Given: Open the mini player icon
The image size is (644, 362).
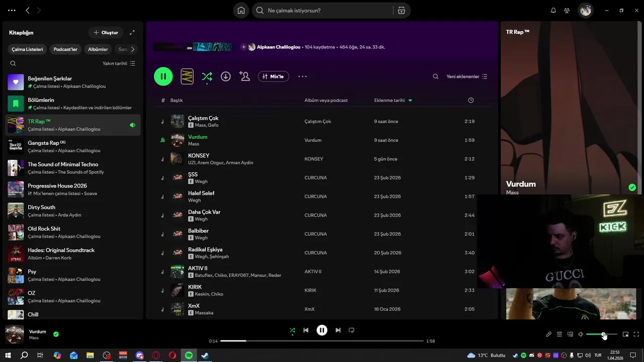Looking at the screenshot, I should coord(625,334).
